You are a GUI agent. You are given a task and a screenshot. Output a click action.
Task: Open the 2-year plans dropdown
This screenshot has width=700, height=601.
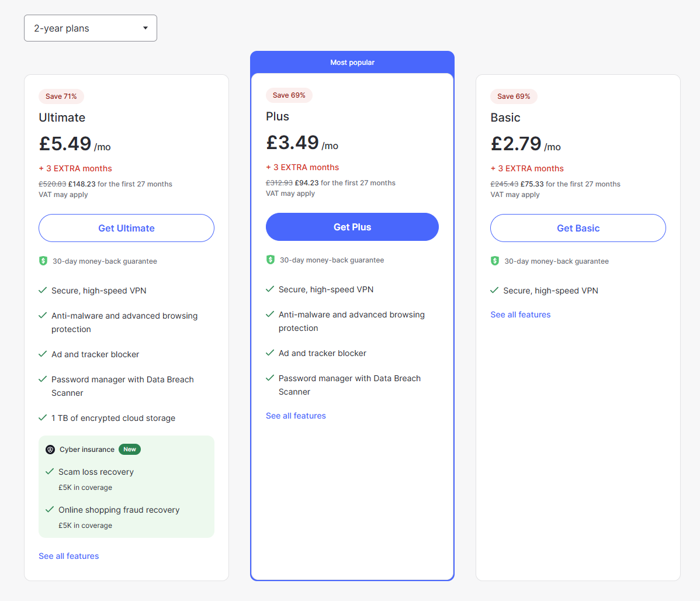pos(90,28)
